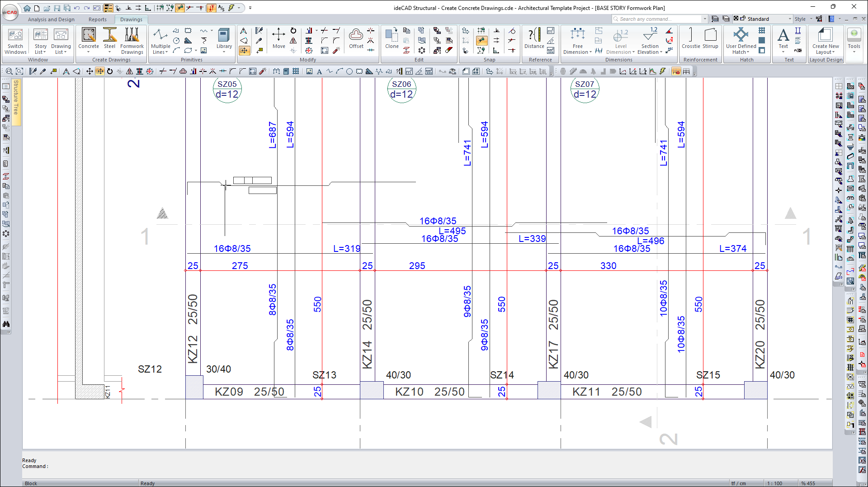This screenshot has width=868, height=487.
Task: Switch to the Analysis and Design tab
Action: tap(51, 19)
